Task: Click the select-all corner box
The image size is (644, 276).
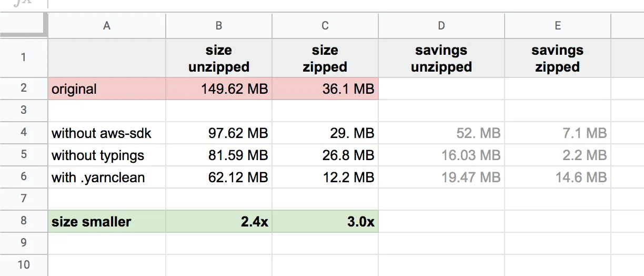Action: click(24, 25)
